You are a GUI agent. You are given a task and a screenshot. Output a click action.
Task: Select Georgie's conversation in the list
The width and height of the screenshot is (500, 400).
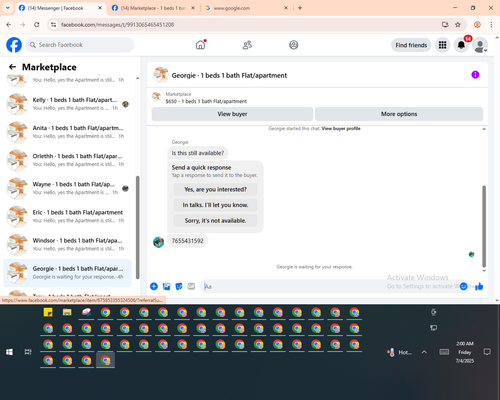point(68,273)
